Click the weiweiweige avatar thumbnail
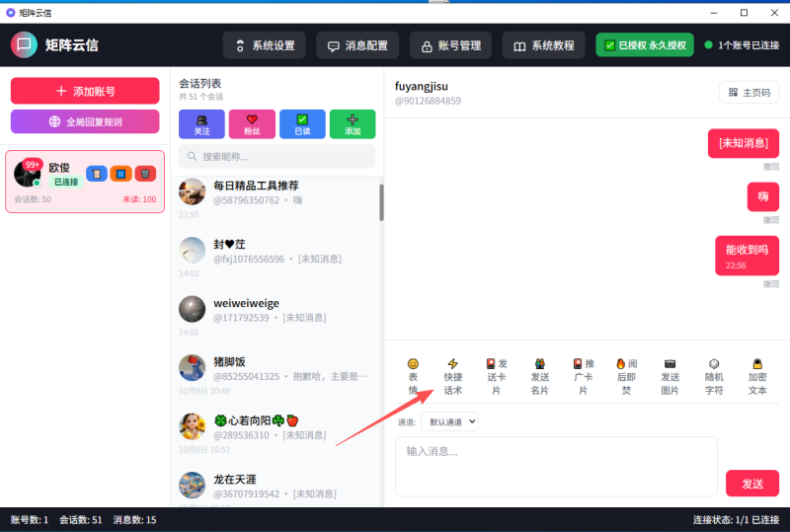The image size is (790, 532). click(x=192, y=309)
